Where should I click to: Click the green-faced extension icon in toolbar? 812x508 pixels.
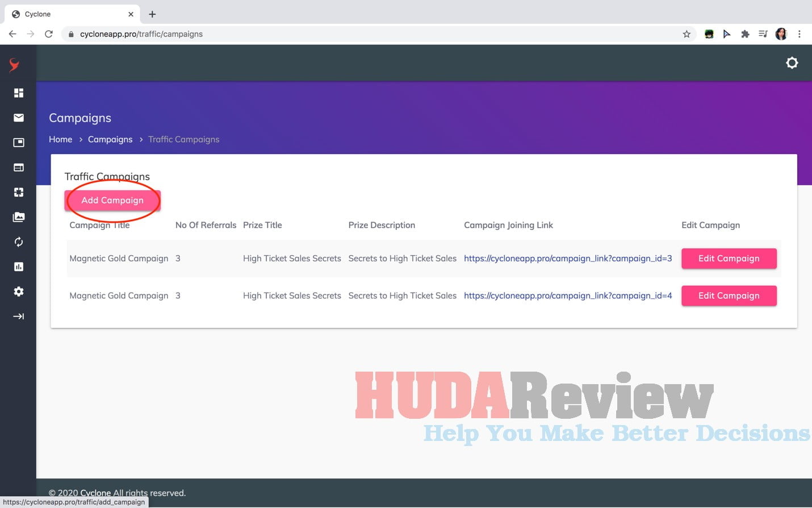[x=709, y=34]
